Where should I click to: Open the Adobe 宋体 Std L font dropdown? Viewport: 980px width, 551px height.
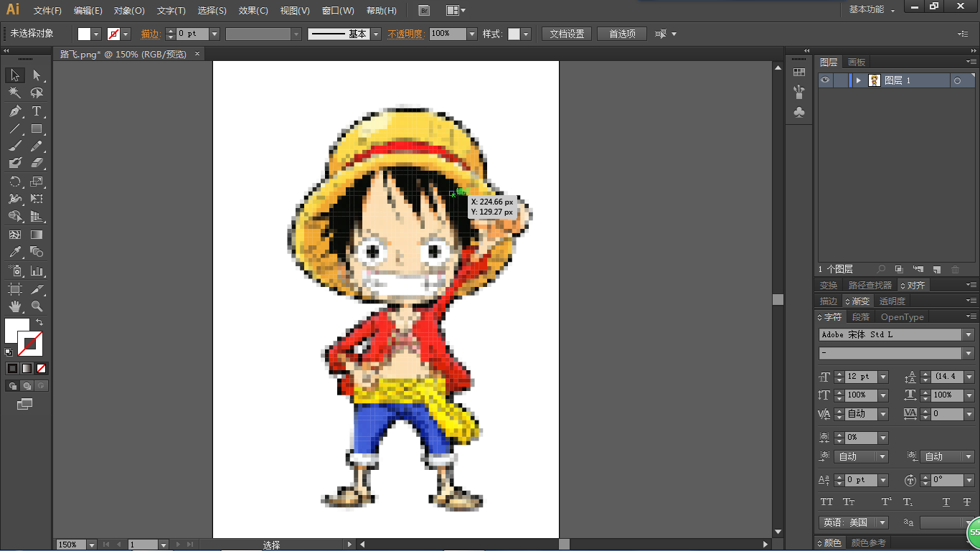[x=968, y=335]
